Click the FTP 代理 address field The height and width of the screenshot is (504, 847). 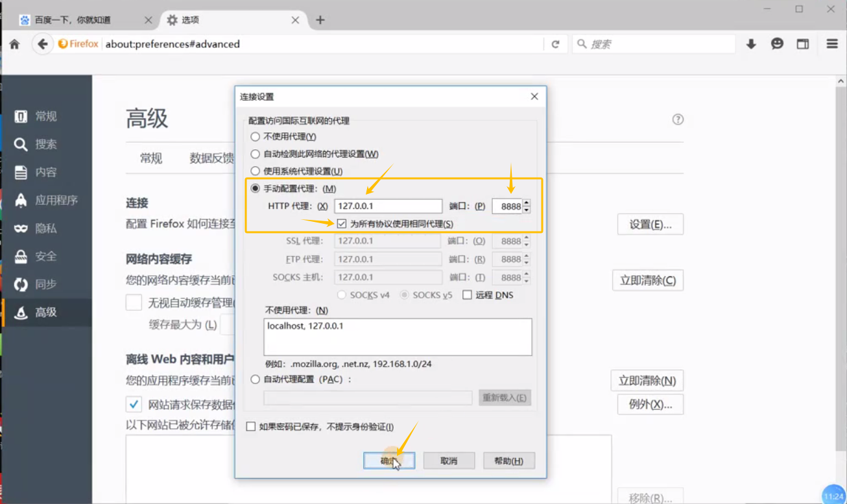[x=388, y=259]
